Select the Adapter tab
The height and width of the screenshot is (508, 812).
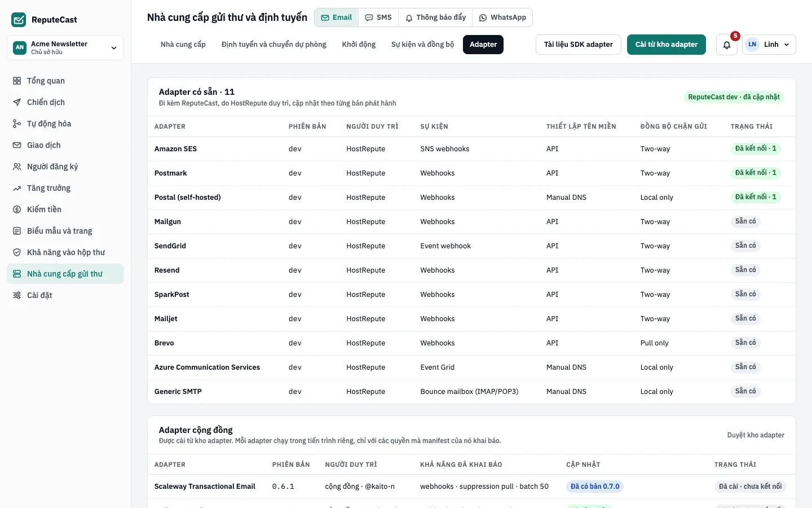483,45
